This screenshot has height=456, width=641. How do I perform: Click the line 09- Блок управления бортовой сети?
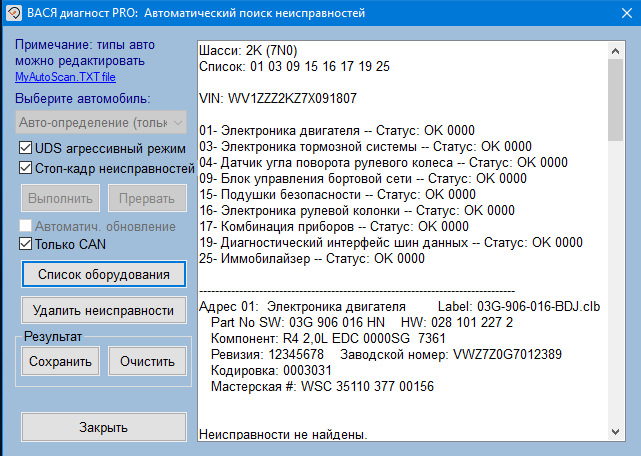(x=363, y=178)
